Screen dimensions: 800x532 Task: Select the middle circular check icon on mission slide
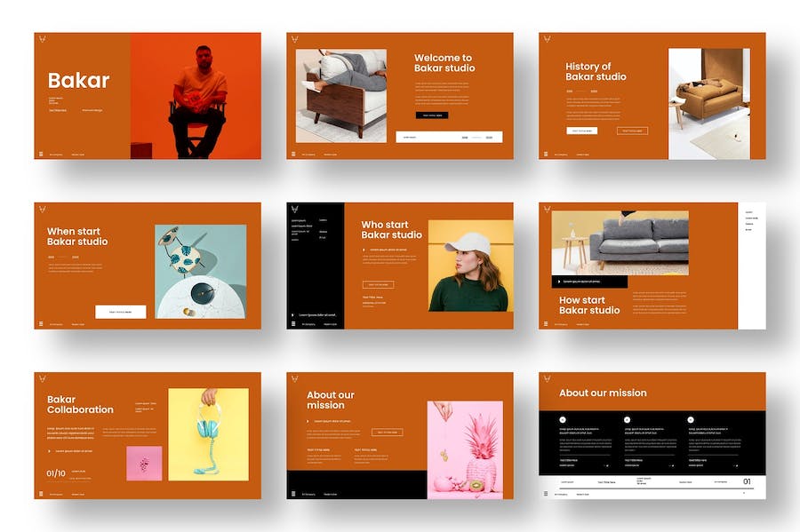627,419
